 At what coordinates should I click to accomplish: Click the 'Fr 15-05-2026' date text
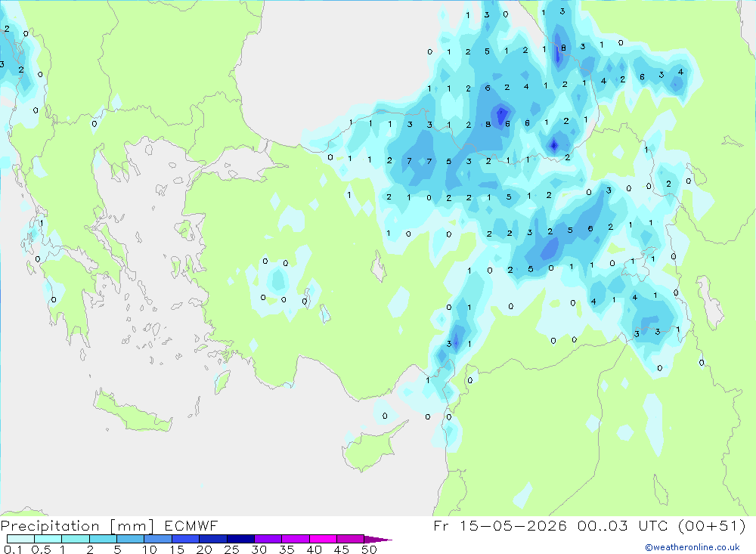pos(500,526)
